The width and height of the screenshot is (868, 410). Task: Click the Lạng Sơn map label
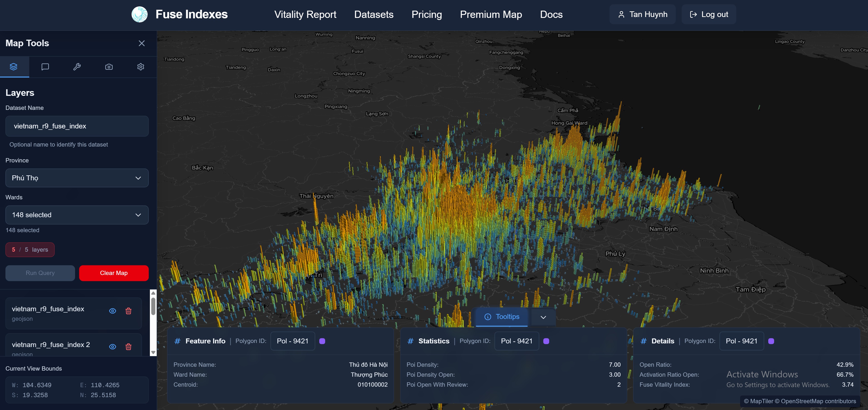(x=377, y=114)
